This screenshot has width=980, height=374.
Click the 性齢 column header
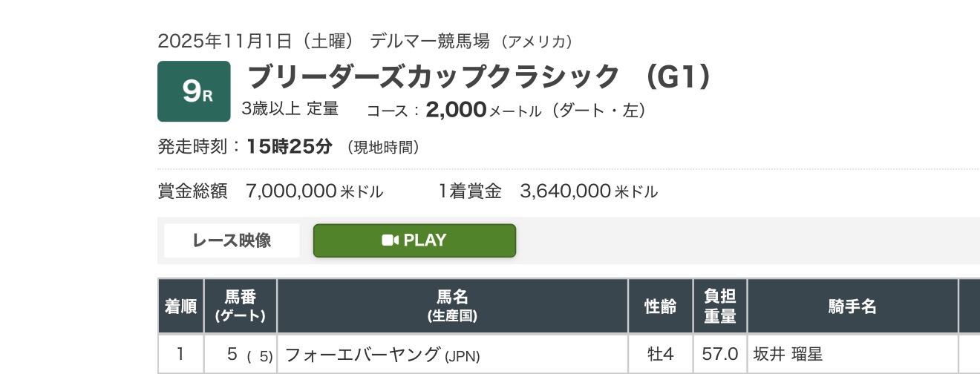pos(660,306)
